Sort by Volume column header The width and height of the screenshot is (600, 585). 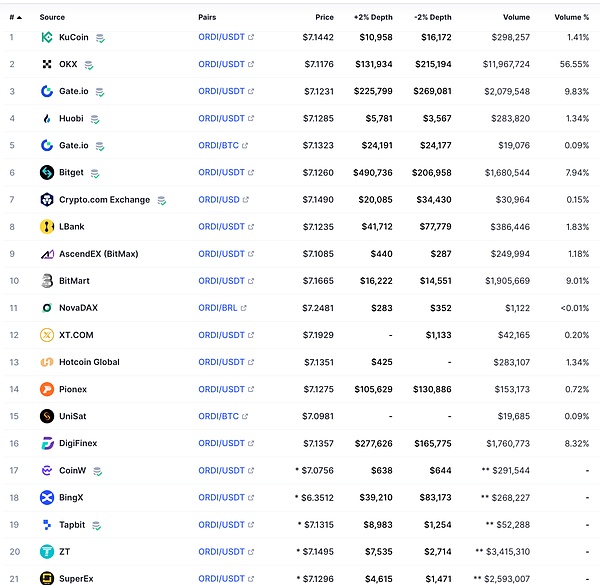[x=516, y=17]
